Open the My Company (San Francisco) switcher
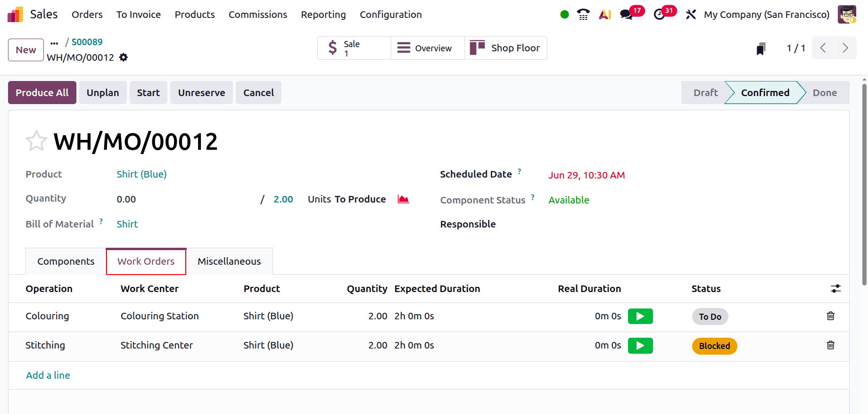The height and width of the screenshot is (414, 868). tap(767, 15)
